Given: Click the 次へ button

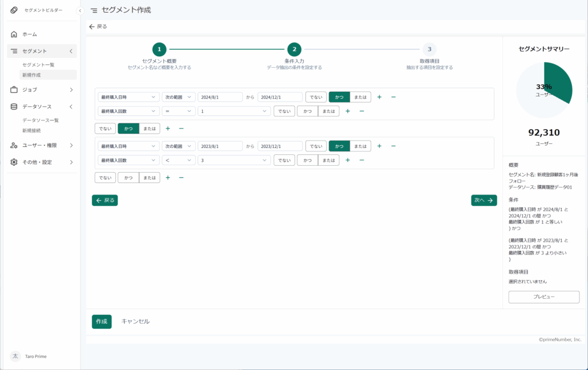Looking at the screenshot, I should 483,200.
